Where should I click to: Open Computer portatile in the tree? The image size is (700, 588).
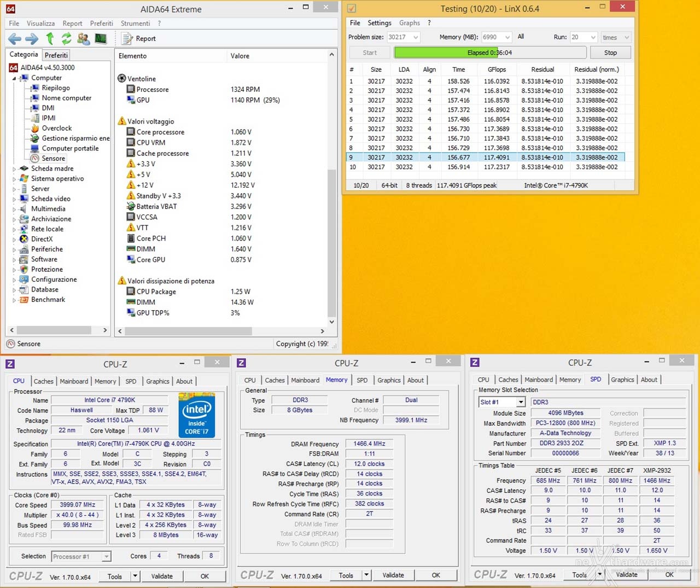[x=70, y=148]
